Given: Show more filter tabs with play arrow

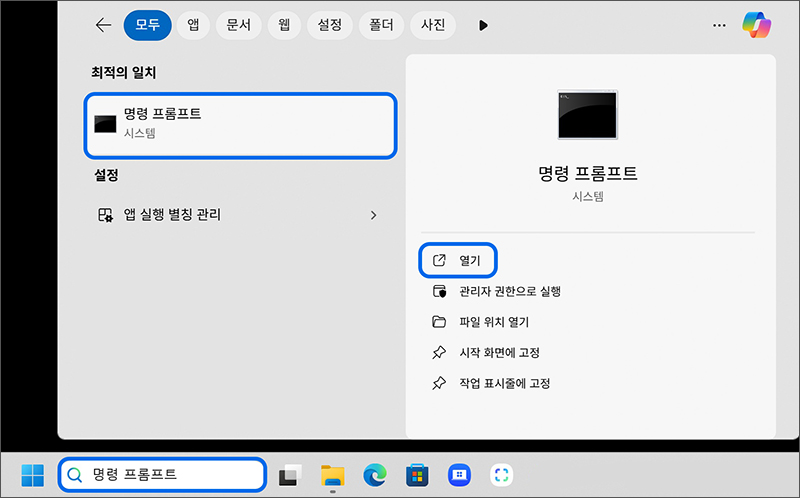Looking at the screenshot, I should (x=483, y=26).
